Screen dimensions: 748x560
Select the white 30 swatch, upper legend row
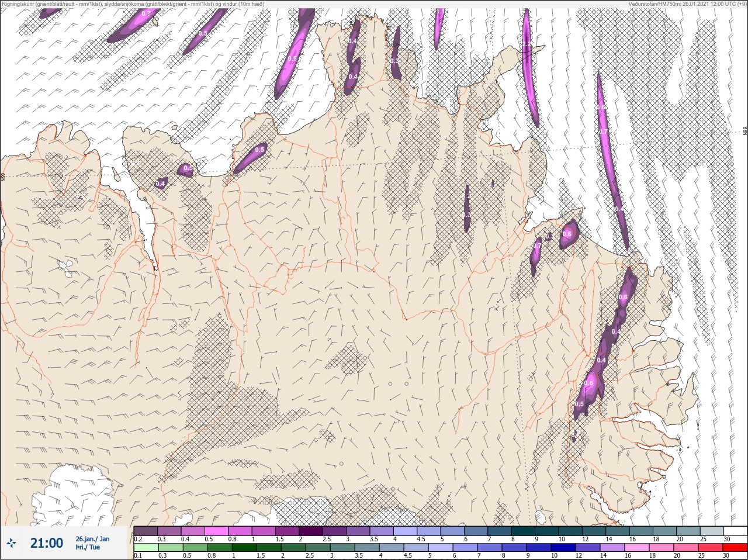(x=736, y=531)
